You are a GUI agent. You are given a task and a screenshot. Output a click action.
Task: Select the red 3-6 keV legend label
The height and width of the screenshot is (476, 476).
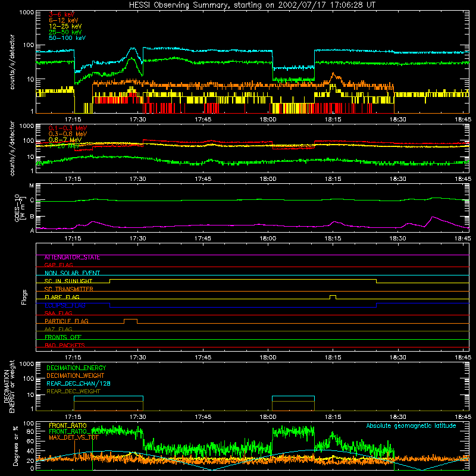[x=61, y=14]
